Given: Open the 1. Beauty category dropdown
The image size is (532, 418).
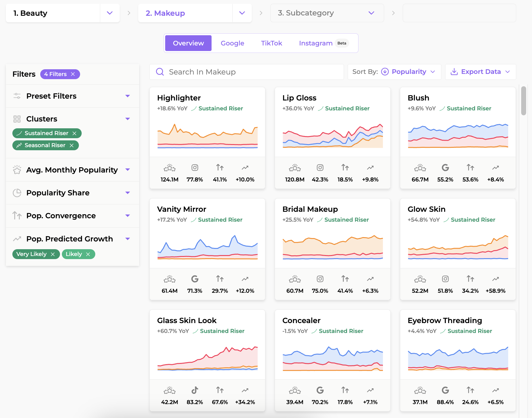Looking at the screenshot, I should [109, 13].
